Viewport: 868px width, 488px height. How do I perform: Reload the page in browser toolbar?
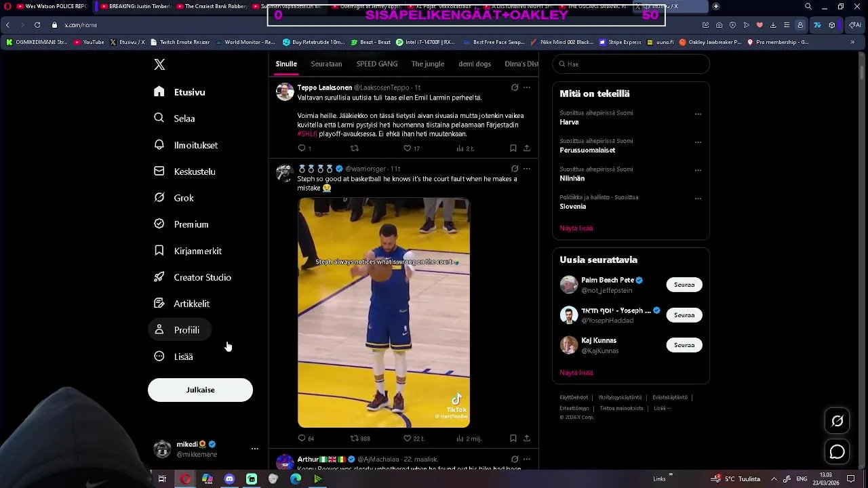pos(37,25)
